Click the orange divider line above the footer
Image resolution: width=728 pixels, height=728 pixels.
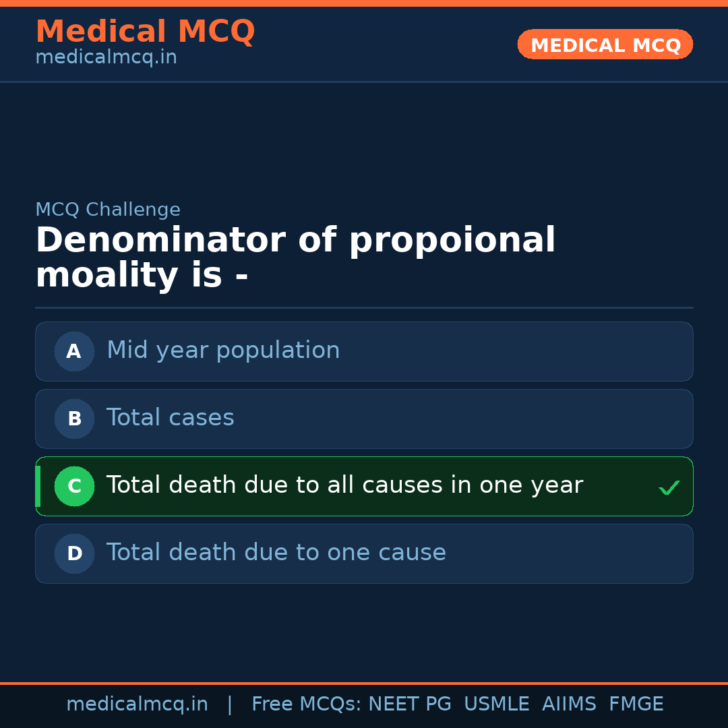coord(364,682)
